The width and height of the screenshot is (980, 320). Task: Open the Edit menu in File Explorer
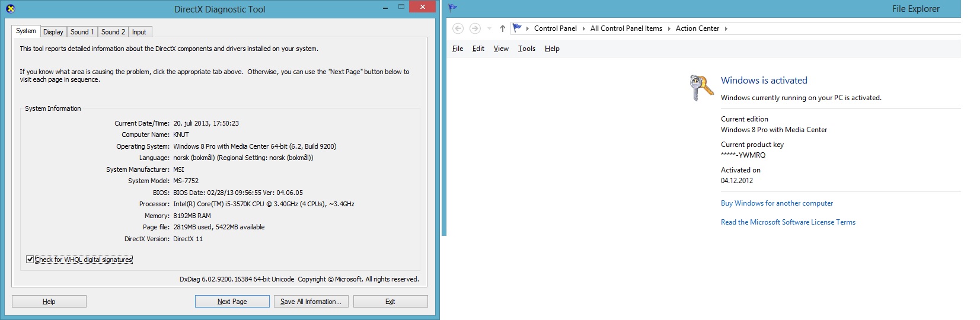click(x=478, y=49)
